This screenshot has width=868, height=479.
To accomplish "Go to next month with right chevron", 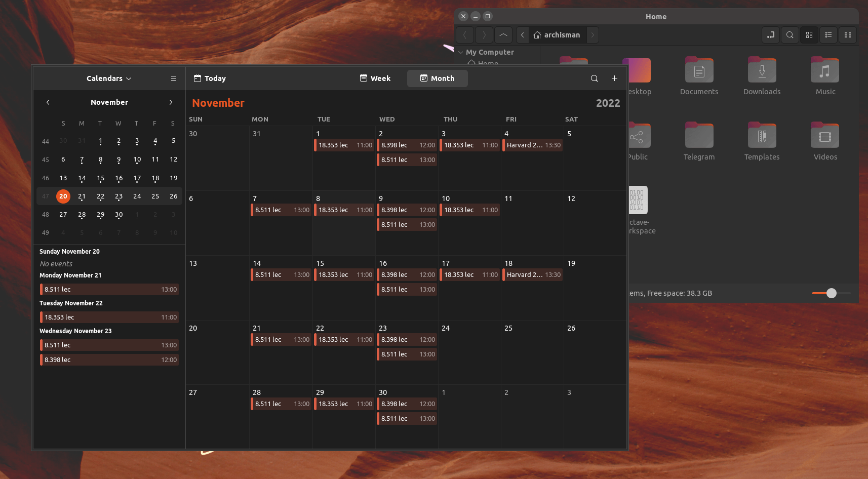I will tap(171, 102).
